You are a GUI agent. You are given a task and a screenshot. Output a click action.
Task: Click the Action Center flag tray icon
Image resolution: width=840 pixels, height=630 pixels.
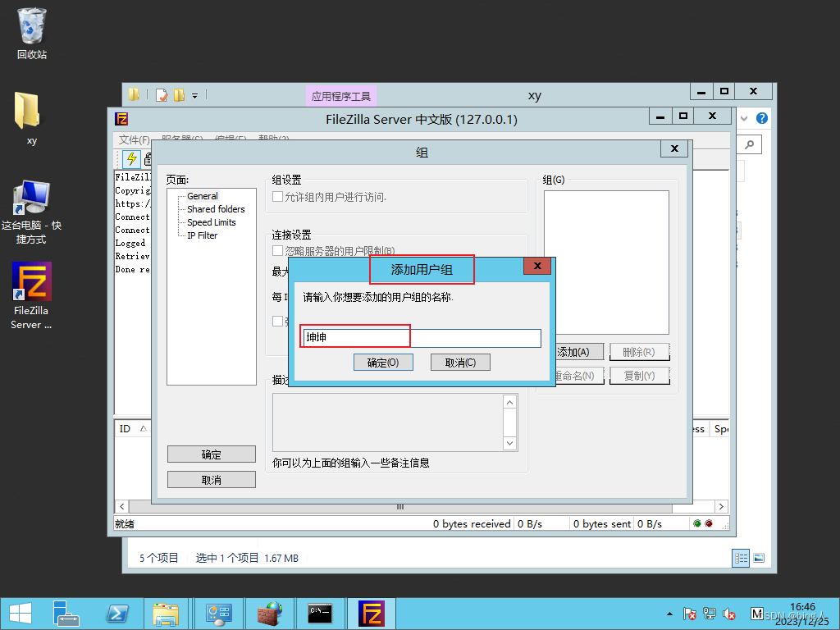(x=689, y=614)
